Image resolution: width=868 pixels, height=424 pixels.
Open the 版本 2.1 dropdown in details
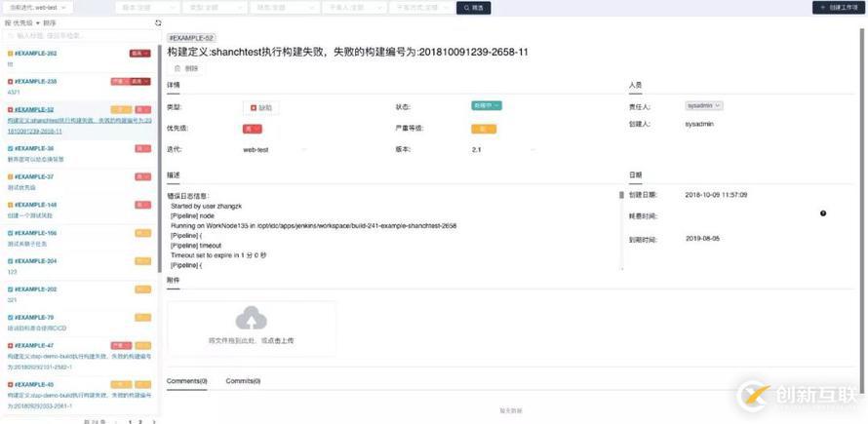[x=503, y=150]
